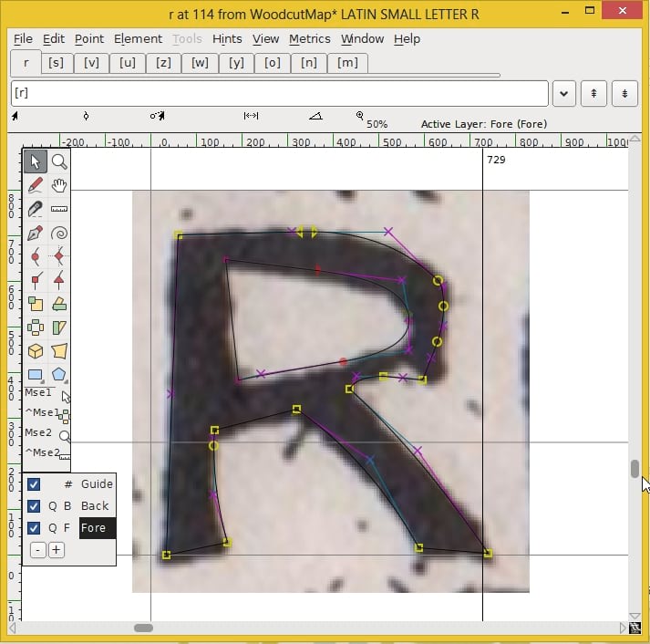650x644 pixels.
Task: Select the Magnify zoom tool
Action: point(59,161)
